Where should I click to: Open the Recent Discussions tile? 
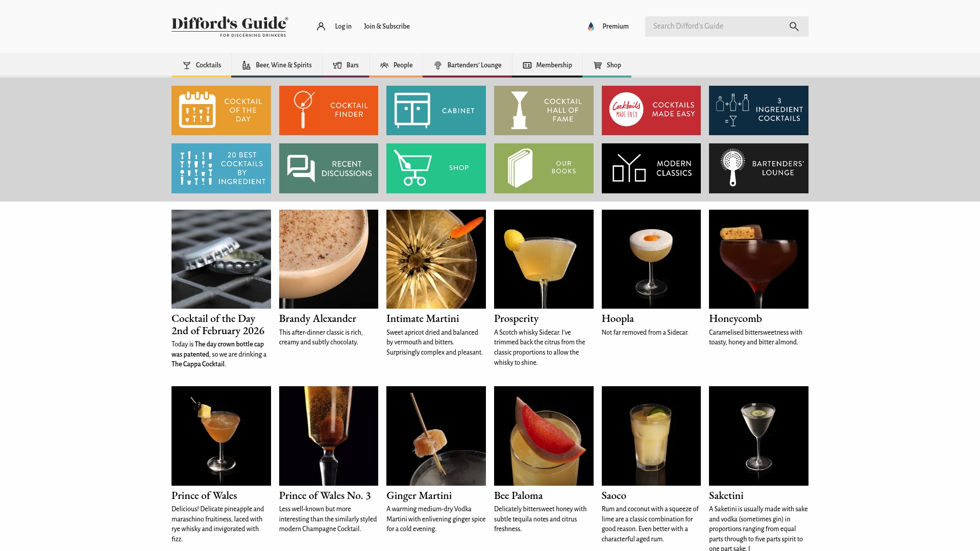[328, 168]
